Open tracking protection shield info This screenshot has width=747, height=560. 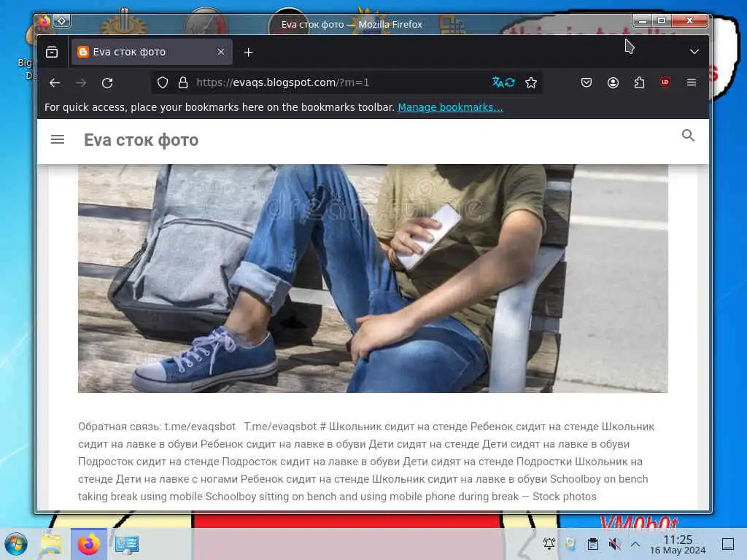point(163,82)
